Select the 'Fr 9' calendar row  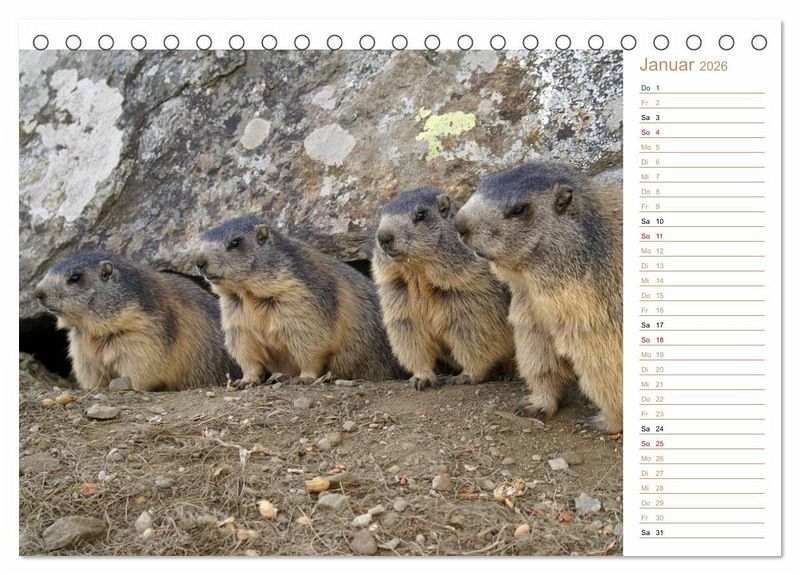coord(702,206)
